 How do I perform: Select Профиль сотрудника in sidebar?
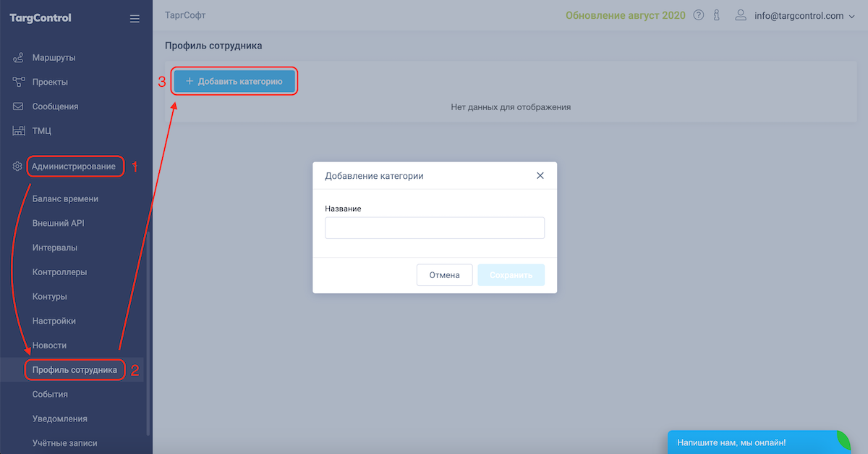point(75,370)
